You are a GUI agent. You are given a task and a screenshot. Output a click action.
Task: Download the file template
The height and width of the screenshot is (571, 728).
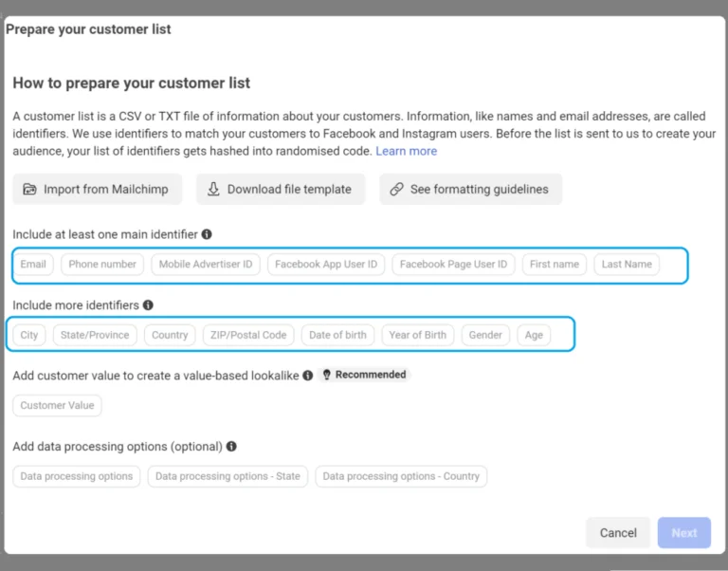pos(281,189)
